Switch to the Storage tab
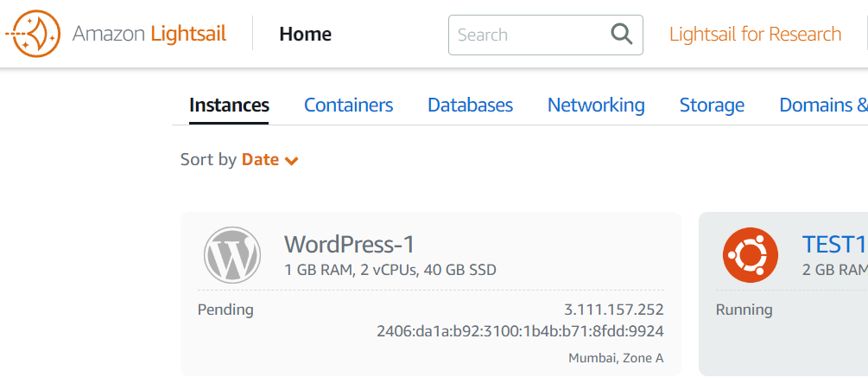868x390 pixels. tap(712, 105)
